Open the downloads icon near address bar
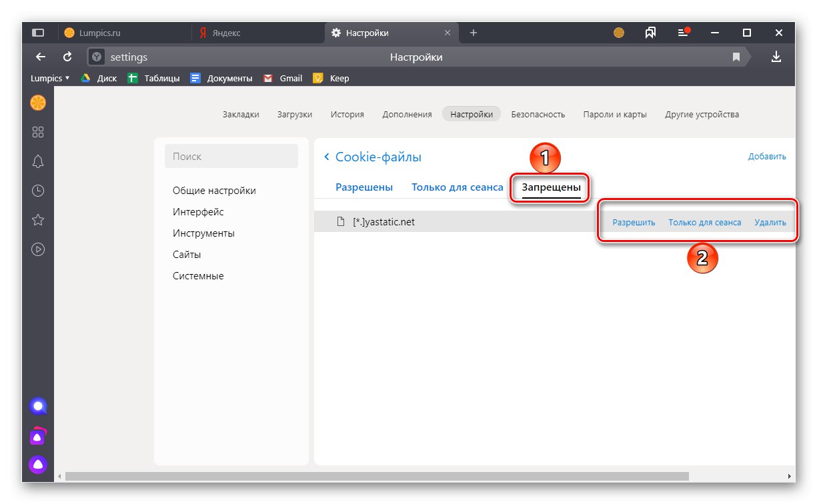Image resolution: width=817 pixels, height=504 pixels. point(776,57)
